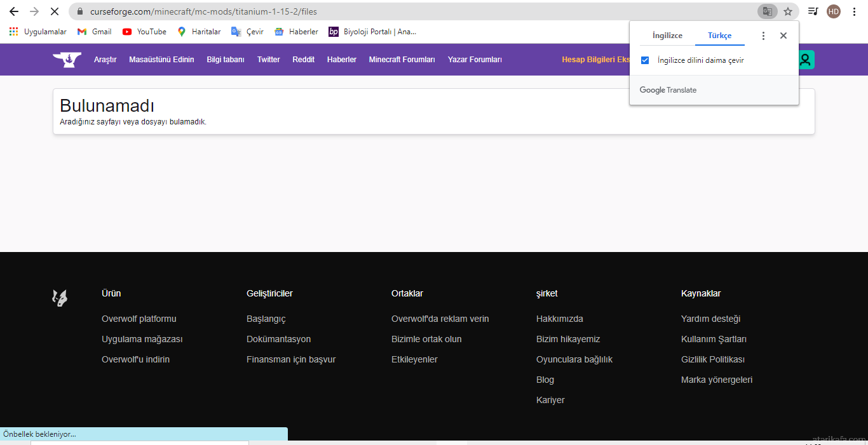Close the Google Translate popup
868x445 pixels.
pyautogui.click(x=783, y=36)
